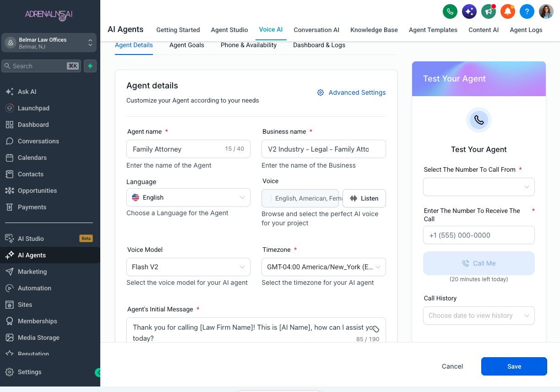Open the user profile avatar
Viewport: 560px width, 392px height.
pyautogui.click(x=546, y=11)
